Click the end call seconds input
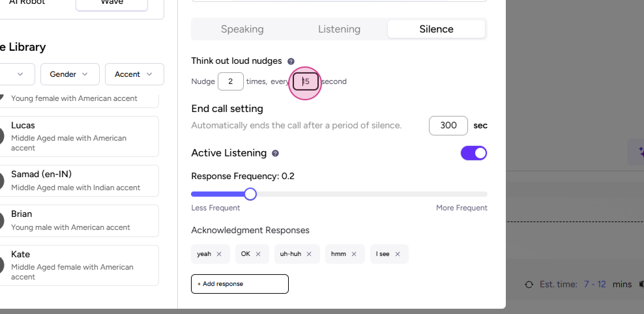 click(448, 126)
